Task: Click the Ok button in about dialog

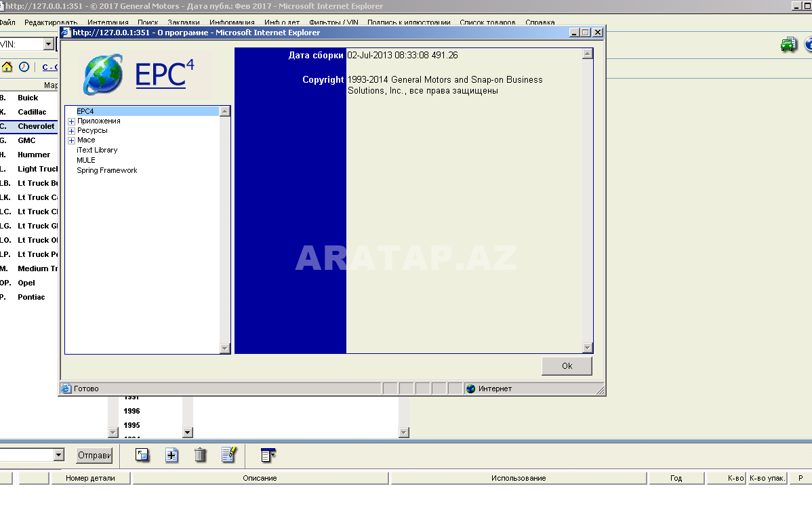Action: click(x=567, y=365)
